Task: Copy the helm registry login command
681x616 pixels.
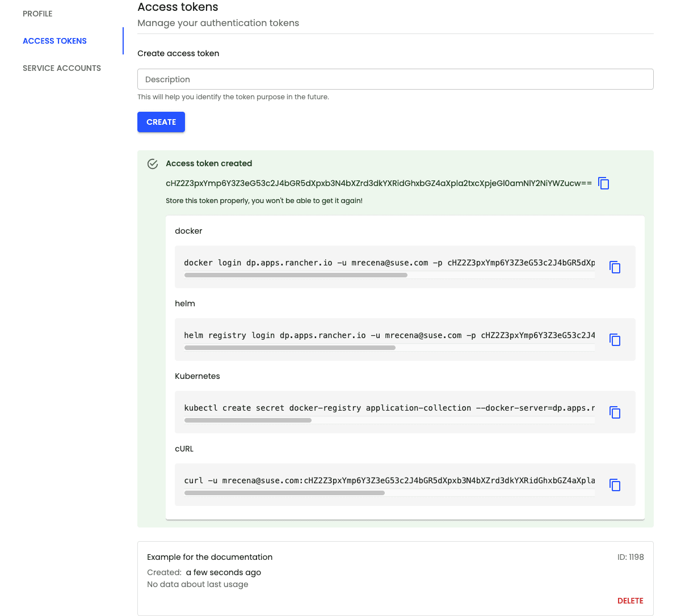Action: (615, 339)
